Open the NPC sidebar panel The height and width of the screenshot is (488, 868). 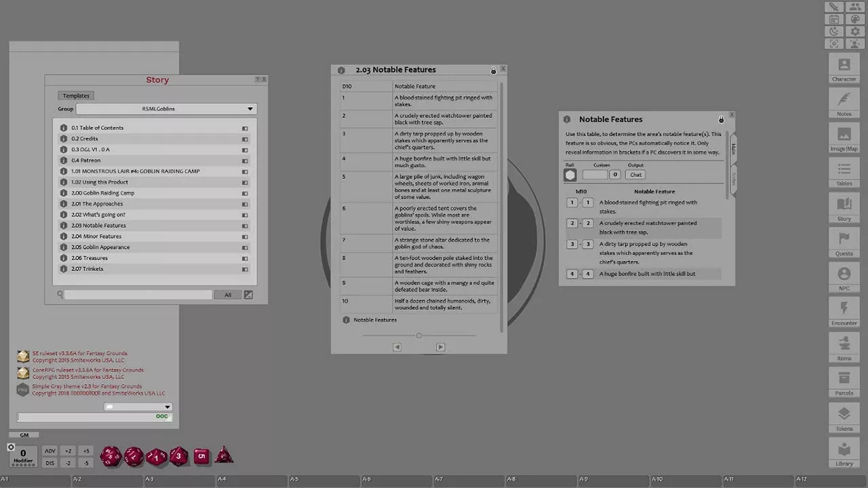coord(844,278)
